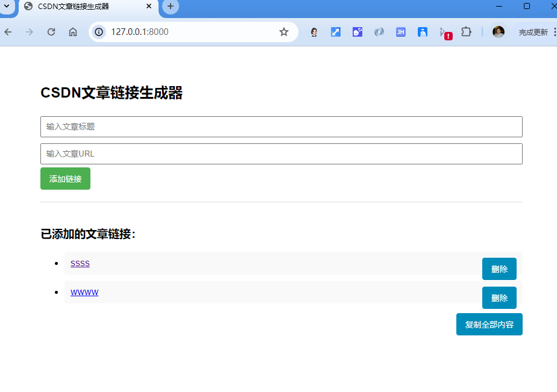The width and height of the screenshot is (557, 392).
Task: Go back with the browser back arrow
Action: coord(8,32)
